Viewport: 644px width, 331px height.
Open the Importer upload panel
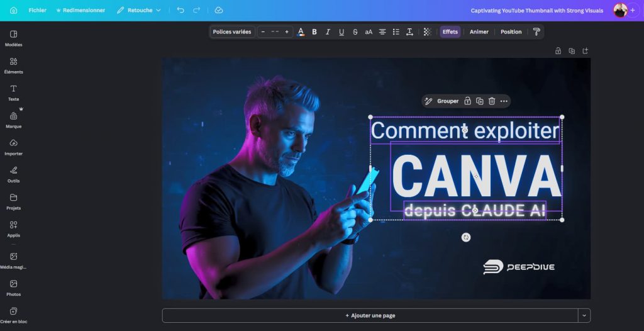[13, 146]
